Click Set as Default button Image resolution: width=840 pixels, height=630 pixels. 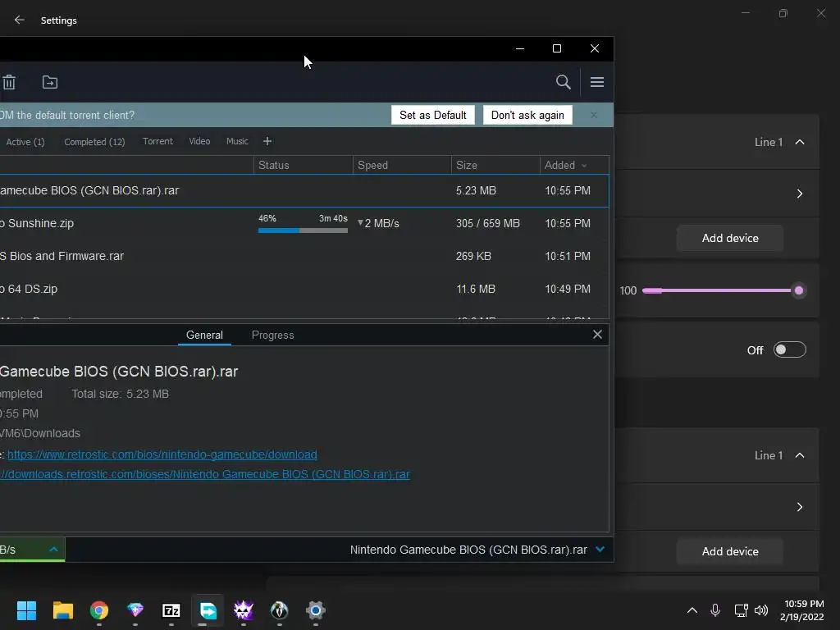pos(433,115)
